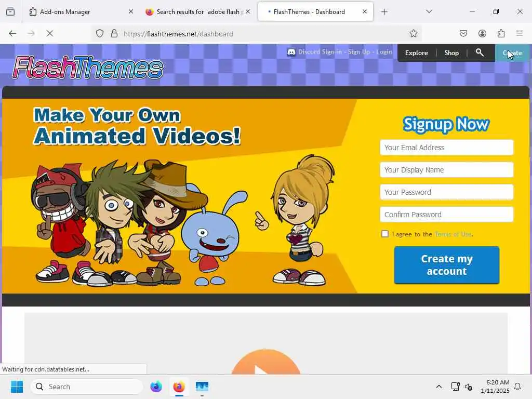
Task: Click the Windows taskbar Search box
Action: tap(87, 387)
